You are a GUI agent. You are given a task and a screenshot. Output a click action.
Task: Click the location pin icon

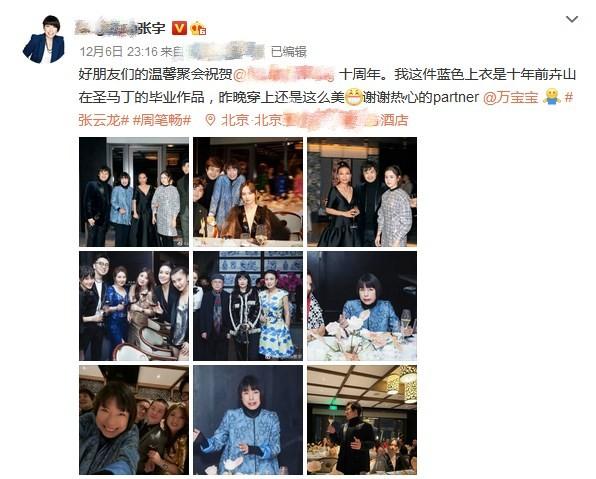pyautogui.click(x=210, y=120)
